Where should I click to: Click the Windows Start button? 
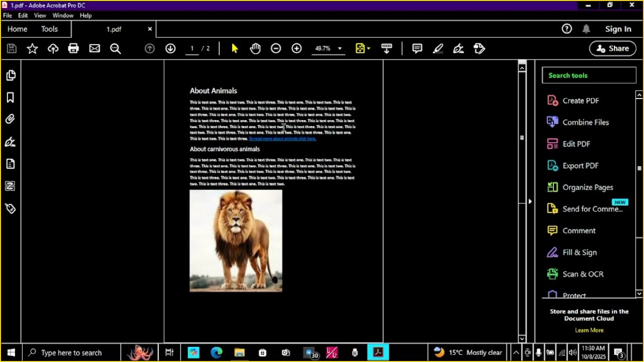(x=11, y=352)
